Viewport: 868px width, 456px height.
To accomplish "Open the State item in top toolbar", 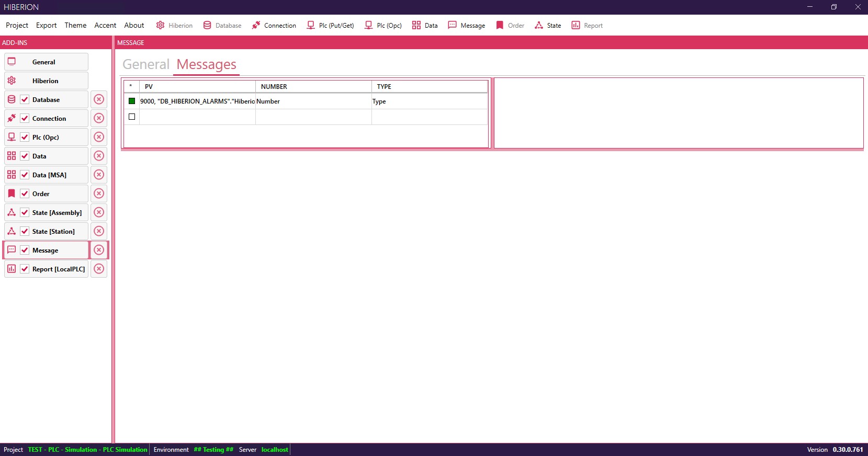I will (x=548, y=25).
